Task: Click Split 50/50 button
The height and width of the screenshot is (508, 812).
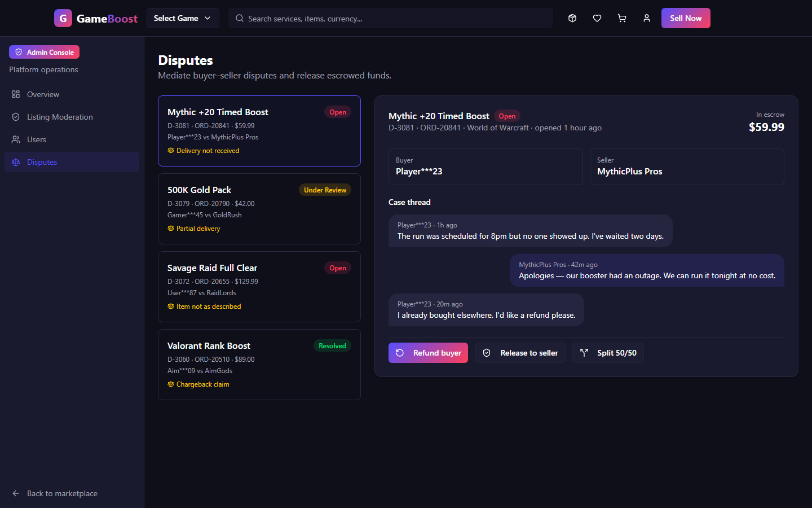Action: 608,353
